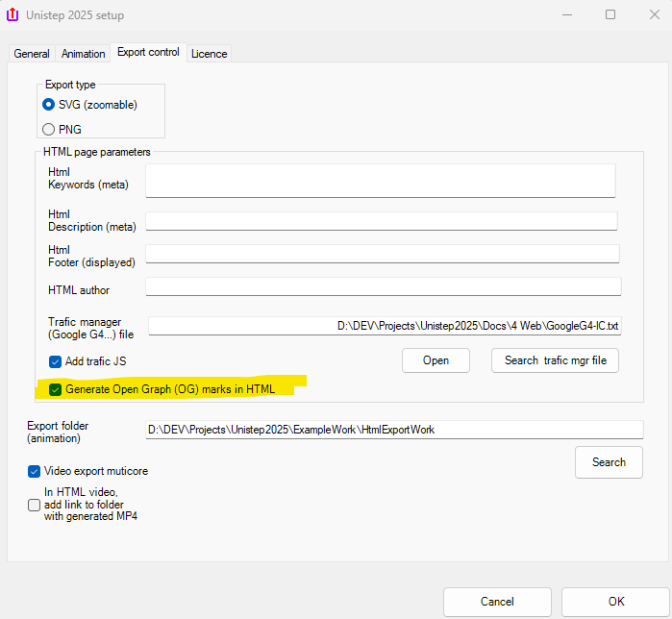Image resolution: width=672 pixels, height=619 pixels.
Task: Toggle the Add trafic JS checkbox
Action: pyautogui.click(x=56, y=362)
